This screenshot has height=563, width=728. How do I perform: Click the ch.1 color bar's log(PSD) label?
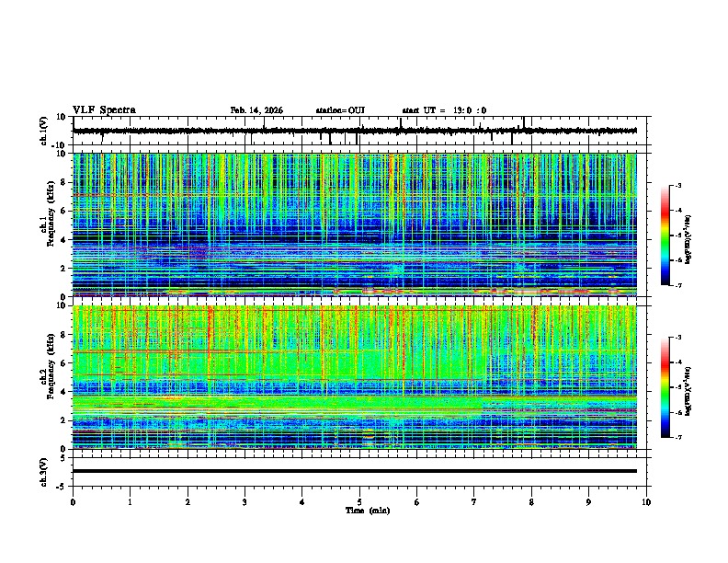click(x=688, y=240)
